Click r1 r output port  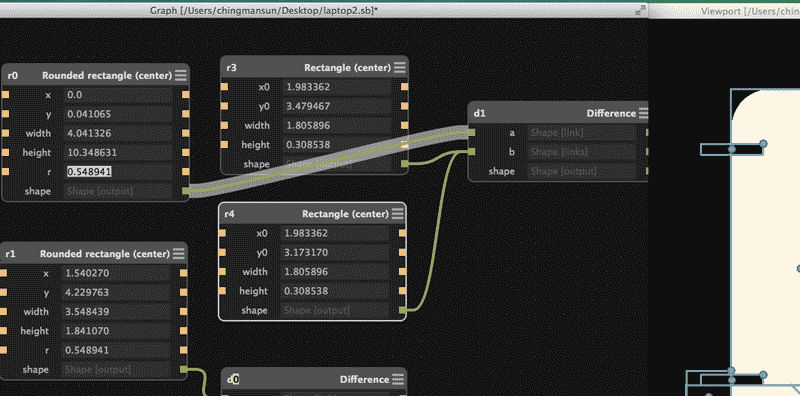pyautogui.click(x=184, y=350)
